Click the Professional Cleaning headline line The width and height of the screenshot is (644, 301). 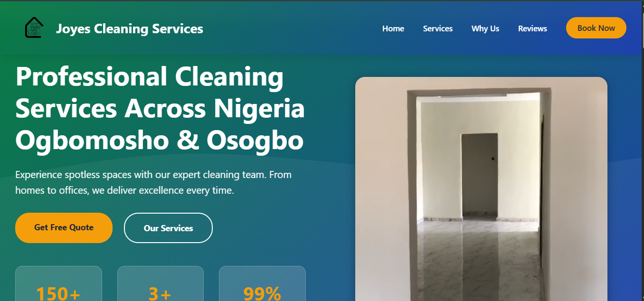point(150,76)
